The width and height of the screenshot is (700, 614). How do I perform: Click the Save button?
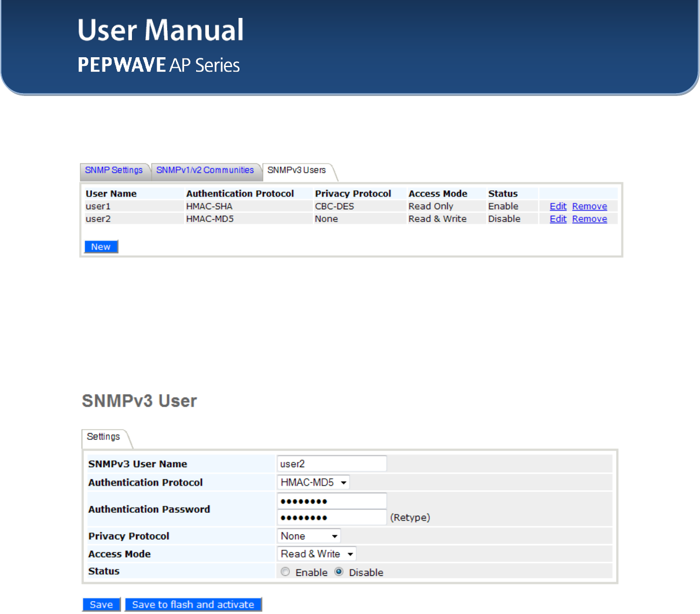(101, 604)
